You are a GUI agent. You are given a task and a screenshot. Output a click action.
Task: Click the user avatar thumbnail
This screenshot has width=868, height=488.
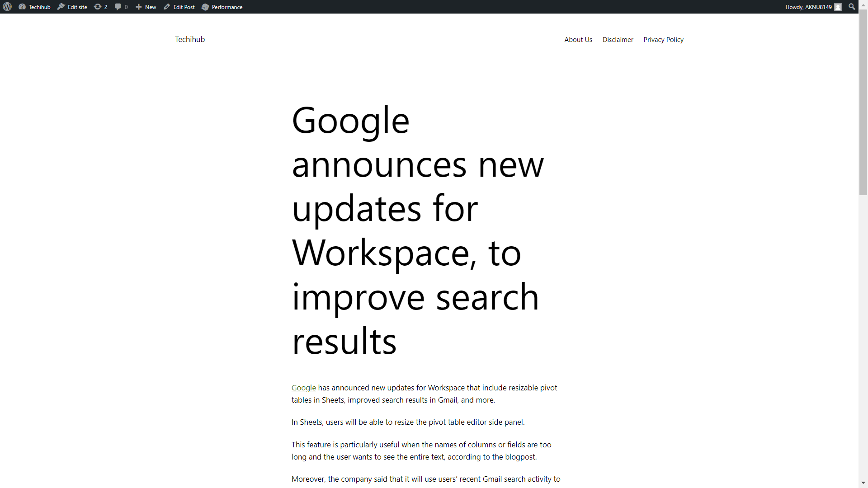(x=838, y=7)
